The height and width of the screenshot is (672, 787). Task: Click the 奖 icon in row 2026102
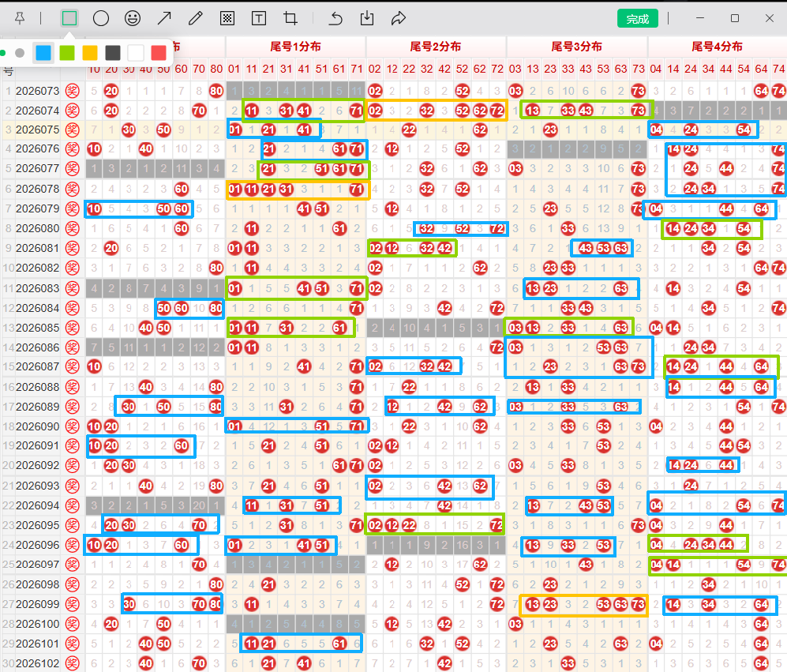point(73,663)
